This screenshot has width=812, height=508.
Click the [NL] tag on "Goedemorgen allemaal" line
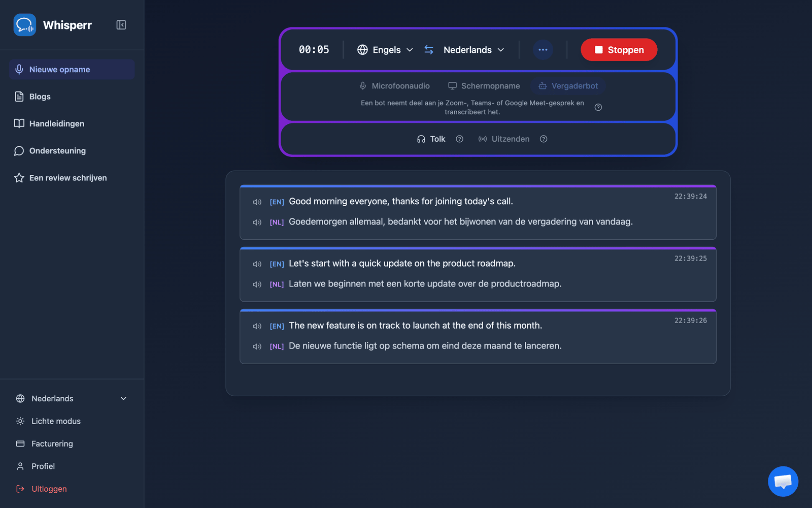[x=277, y=223]
